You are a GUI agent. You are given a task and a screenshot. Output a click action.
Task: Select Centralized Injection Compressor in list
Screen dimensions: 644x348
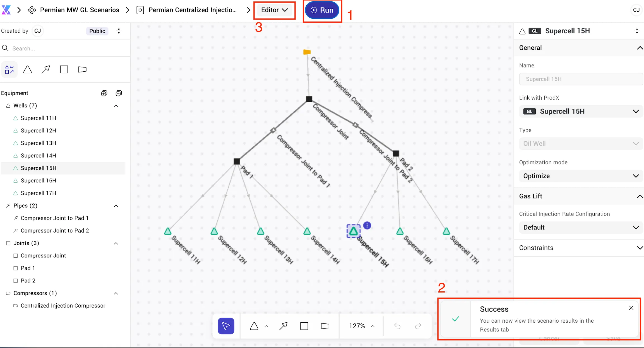pos(63,306)
